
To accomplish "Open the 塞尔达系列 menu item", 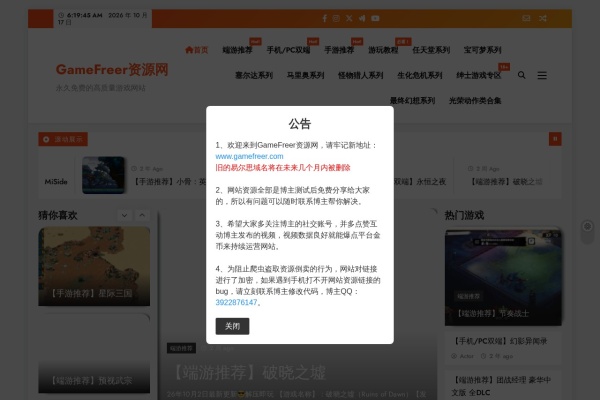I will pos(254,75).
